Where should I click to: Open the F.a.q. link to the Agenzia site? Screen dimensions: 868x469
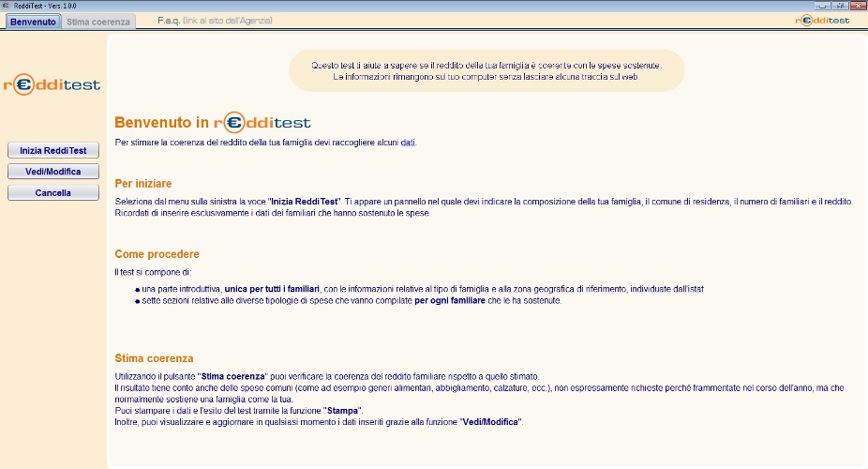click(215, 20)
